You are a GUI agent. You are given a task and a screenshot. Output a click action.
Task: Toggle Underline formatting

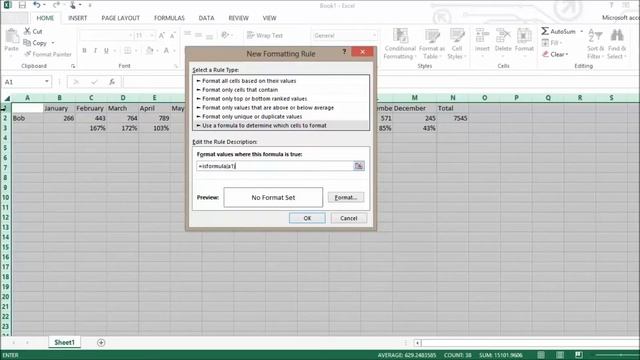pyautogui.click(x=106, y=51)
